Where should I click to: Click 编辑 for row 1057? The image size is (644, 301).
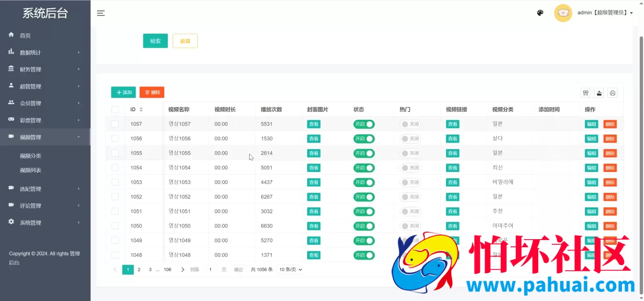point(591,124)
